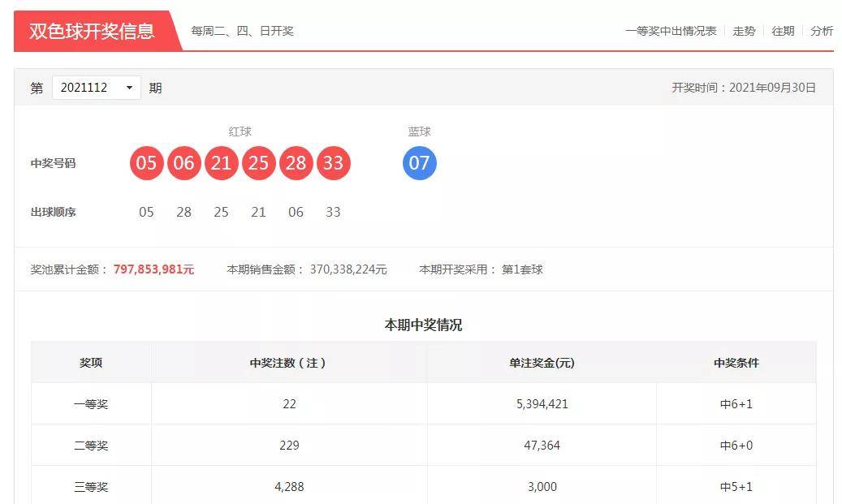Click red ball 21
This screenshot has width=842, height=504.
coord(221,162)
